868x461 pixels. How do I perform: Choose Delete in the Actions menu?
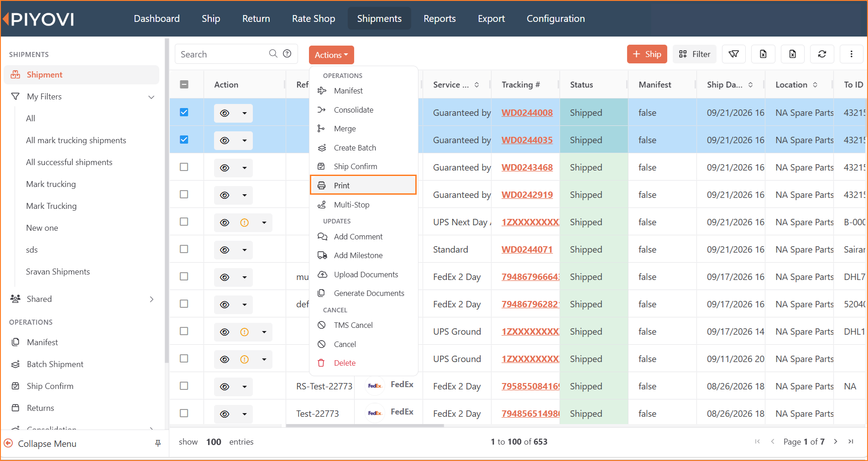pyautogui.click(x=363, y=363)
